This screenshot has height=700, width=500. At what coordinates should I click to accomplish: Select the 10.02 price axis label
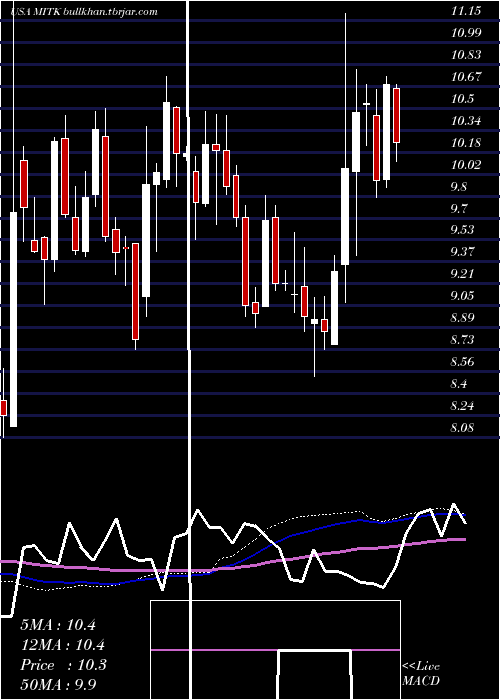(x=466, y=164)
